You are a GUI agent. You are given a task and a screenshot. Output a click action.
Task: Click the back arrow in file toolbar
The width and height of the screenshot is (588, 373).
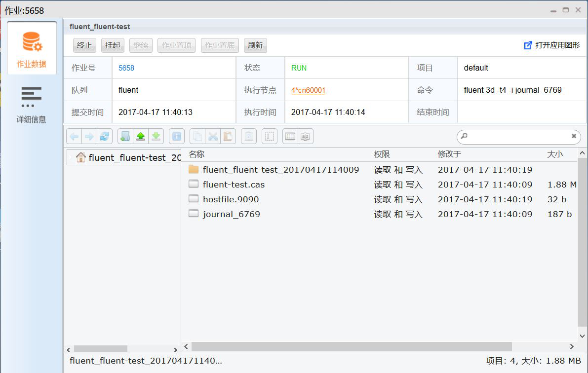pyautogui.click(x=74, y=137)
